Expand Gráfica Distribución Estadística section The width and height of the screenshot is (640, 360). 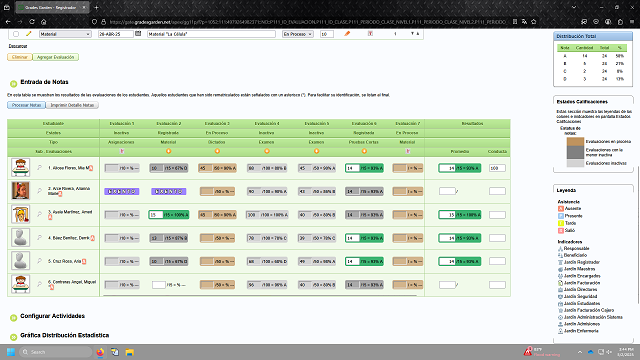point(13,337)
